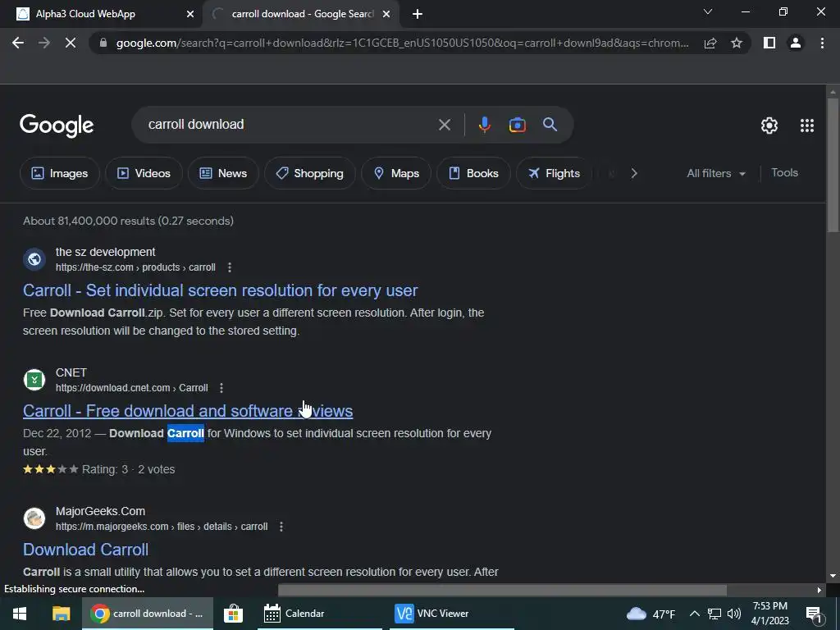Open more options for the CNET result

pos(221,388)
